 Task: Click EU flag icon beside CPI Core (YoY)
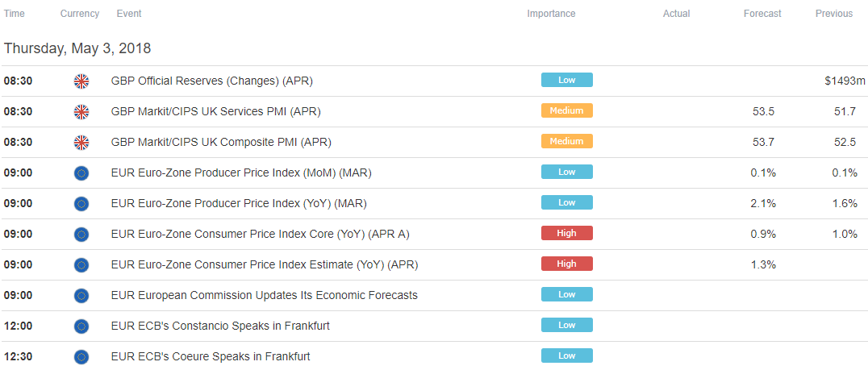(x=81, y=235)
